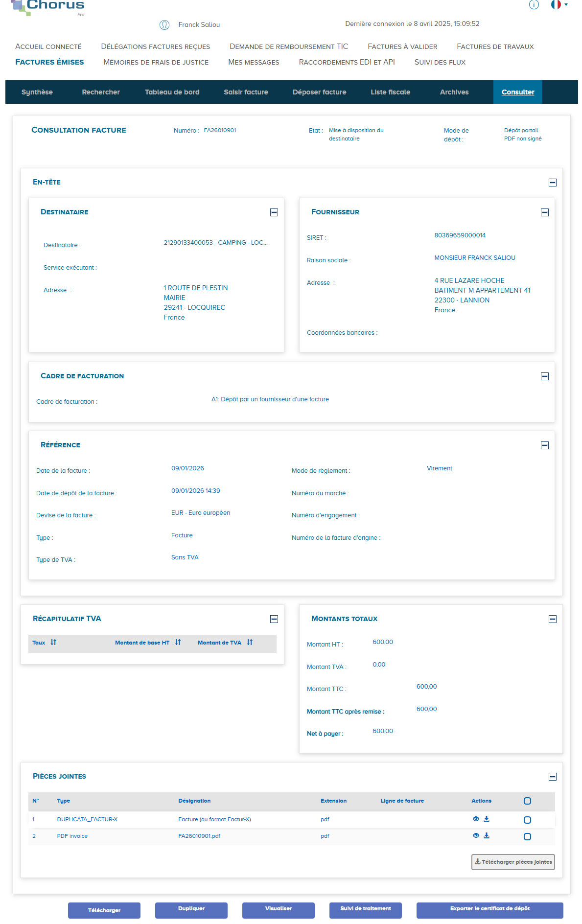Select all attachments via header checkbox
Screen dimensions: 582x924
(527, 801)
